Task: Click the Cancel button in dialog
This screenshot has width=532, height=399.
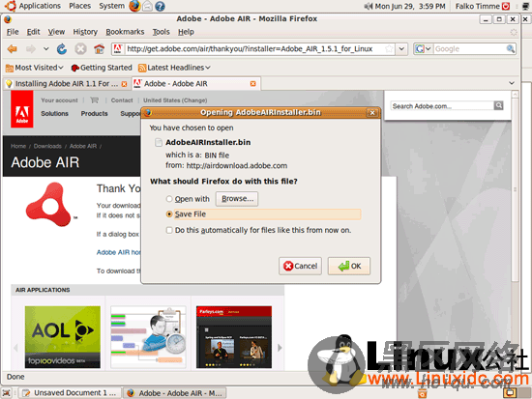Action: (300, 266)
